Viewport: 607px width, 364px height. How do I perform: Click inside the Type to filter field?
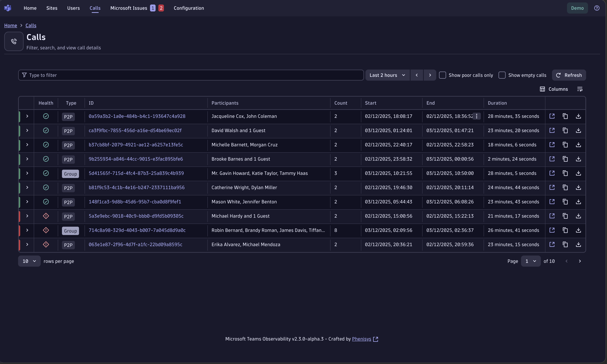coord(172,75)
